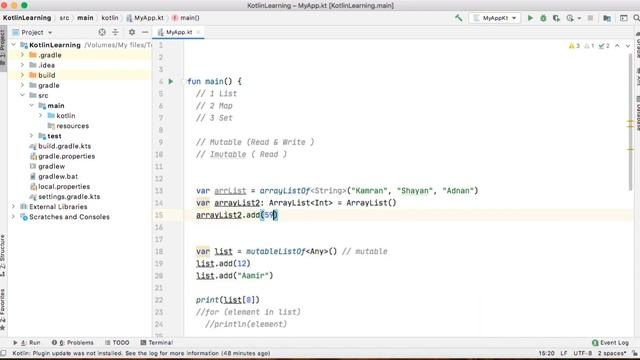This screenshot has width=640, height=360.
Task: Run MyAppKt with the green play icon
Action: [530, 18]
